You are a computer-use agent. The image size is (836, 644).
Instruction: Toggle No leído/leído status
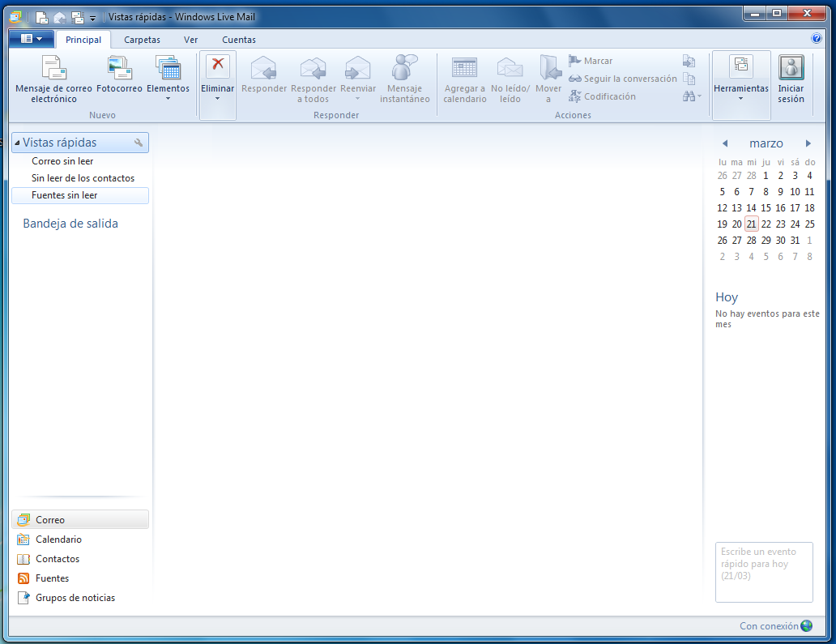510,79
